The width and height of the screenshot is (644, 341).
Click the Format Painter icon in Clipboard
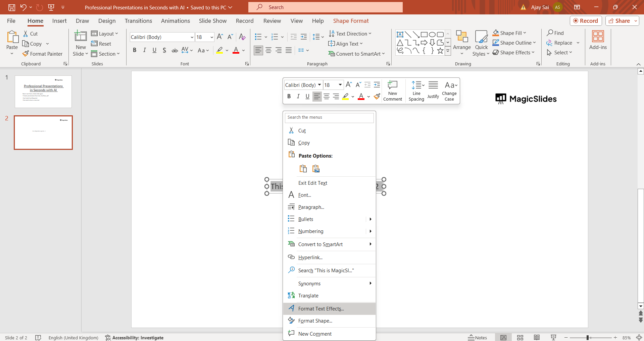(26, 54)
